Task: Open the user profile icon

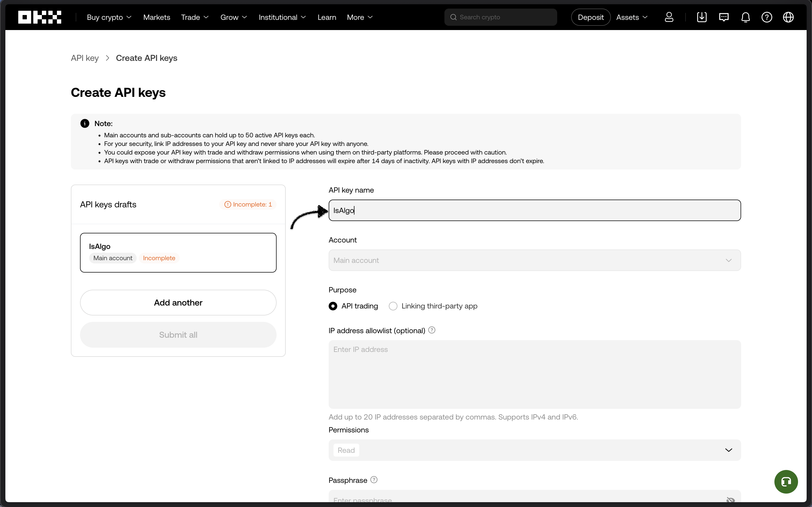Action: (669, 17)
